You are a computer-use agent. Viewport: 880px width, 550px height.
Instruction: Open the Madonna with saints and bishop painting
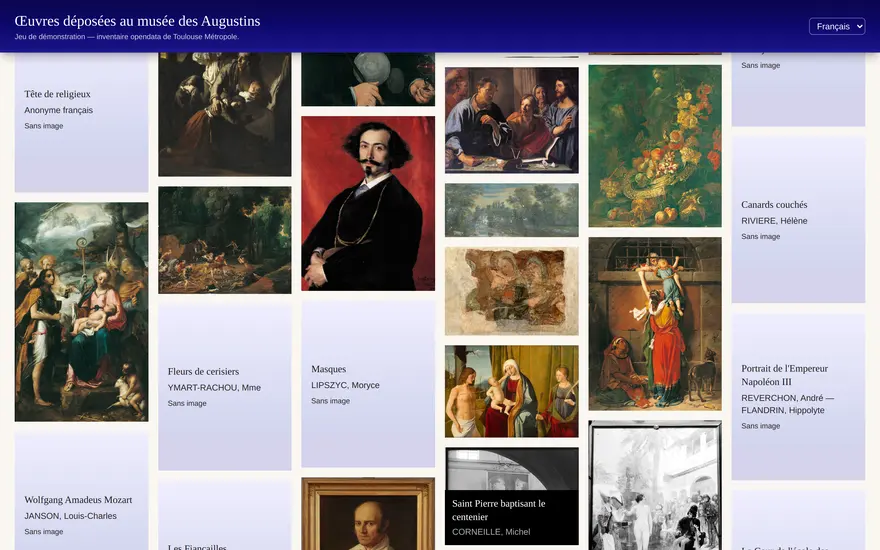click(81, 312)
